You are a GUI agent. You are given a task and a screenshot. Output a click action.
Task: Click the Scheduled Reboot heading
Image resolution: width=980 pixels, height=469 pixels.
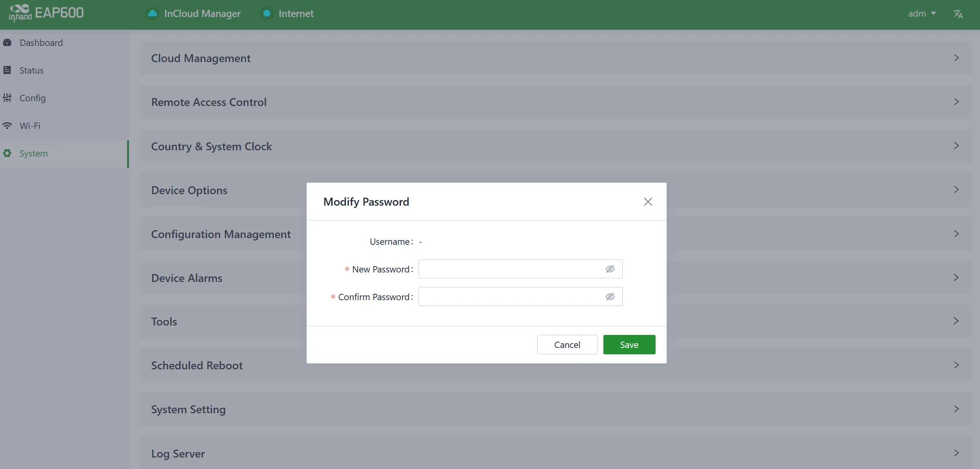pyautogui.click(x=197, y=365)
